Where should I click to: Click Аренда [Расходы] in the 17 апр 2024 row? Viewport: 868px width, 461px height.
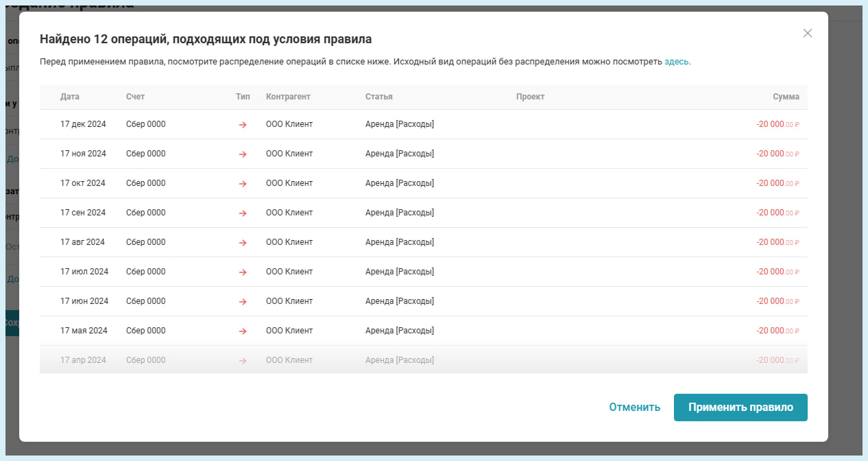click(x=400, y=360)
